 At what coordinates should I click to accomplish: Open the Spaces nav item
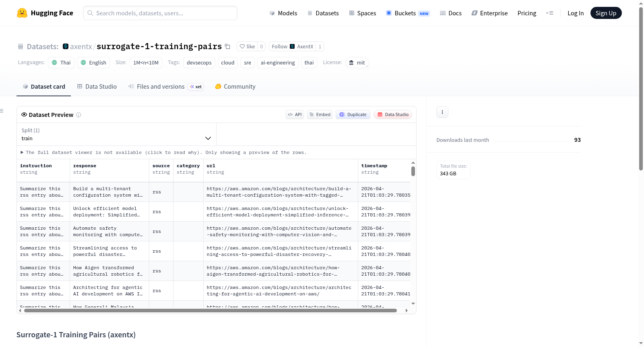point(363,13)
